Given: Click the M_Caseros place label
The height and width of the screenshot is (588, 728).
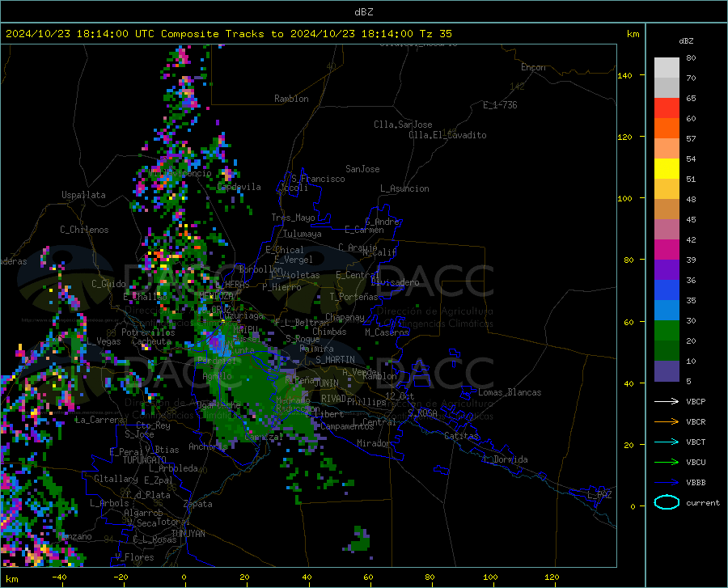Looking at the screenshot, I should (387, 332).
